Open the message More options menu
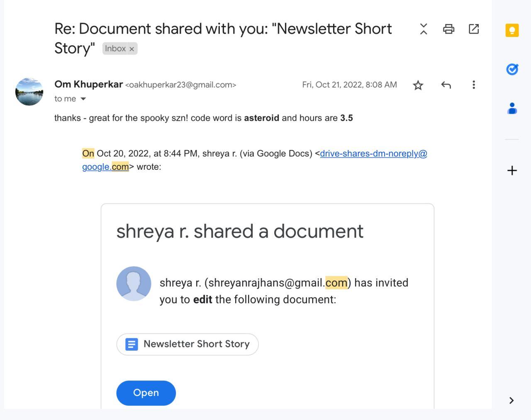The image size is (531, 420). [x=474, y=85]
